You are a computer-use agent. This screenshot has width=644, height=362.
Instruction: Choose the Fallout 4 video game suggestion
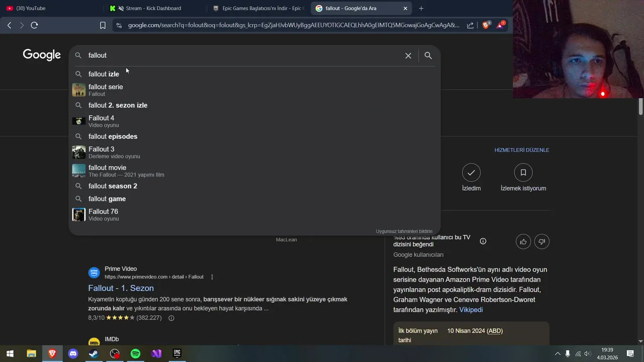pyautogui.click(x=255, y=121)
